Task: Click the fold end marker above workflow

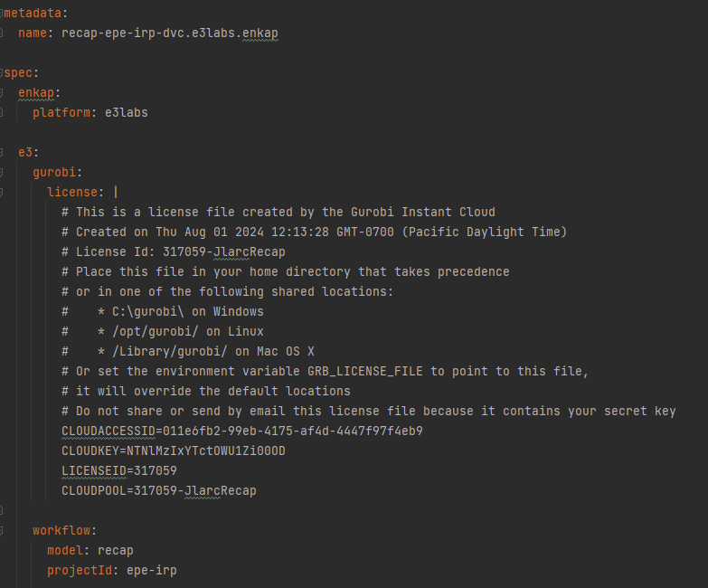Action: pyautogui.click(x=1, y=510)
